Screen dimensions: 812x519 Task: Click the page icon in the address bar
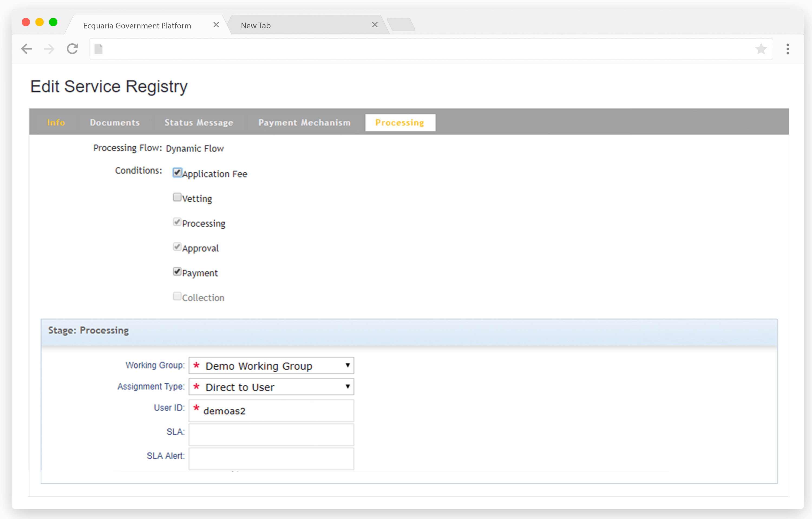coord(99,49)
